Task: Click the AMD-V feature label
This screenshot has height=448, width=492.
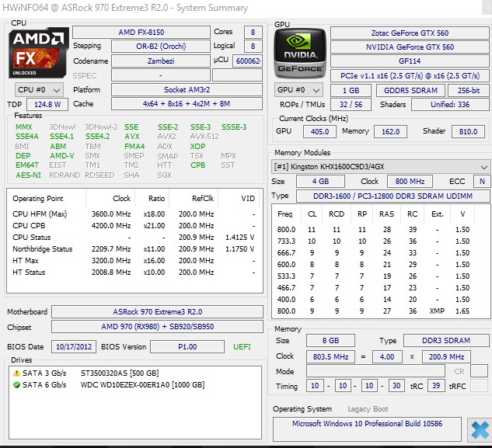Action: pyautogui.click(x=62, y=156)
